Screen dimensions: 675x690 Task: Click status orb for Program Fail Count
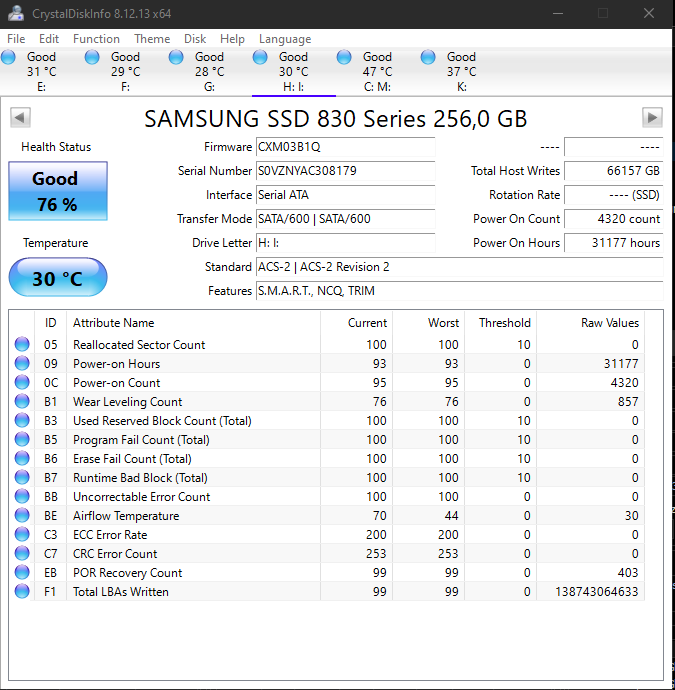[22, 439]
